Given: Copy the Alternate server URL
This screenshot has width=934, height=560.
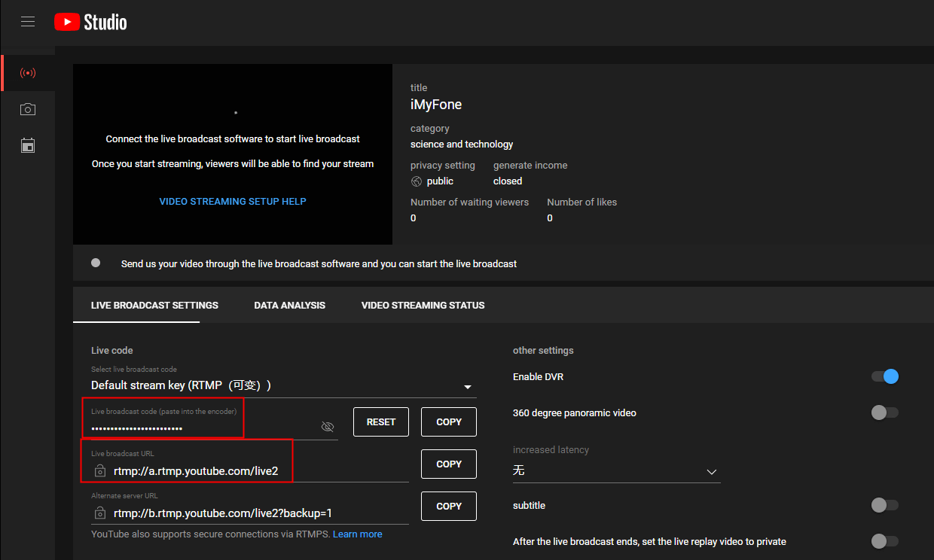Looking at the screenshot, I should coord(449,507).
